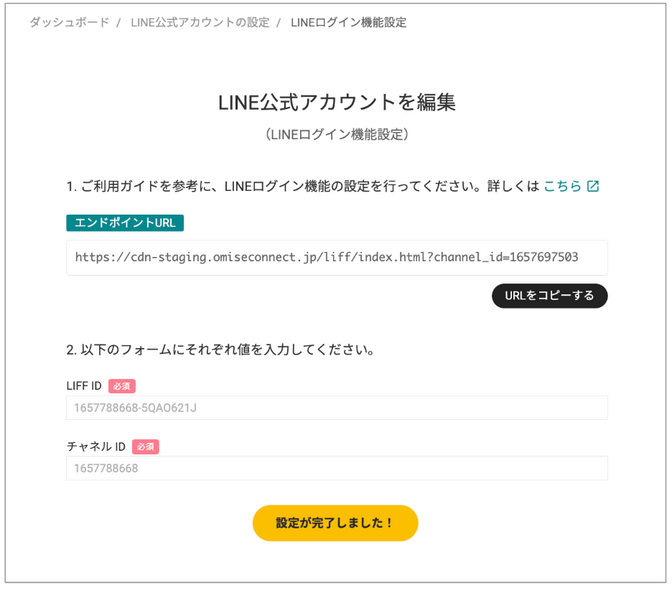Image resolution: width=672 pixels, height=590 pixels.
Task: Click the 必須 badge next to LIFF ID
Action: point(122,386)
